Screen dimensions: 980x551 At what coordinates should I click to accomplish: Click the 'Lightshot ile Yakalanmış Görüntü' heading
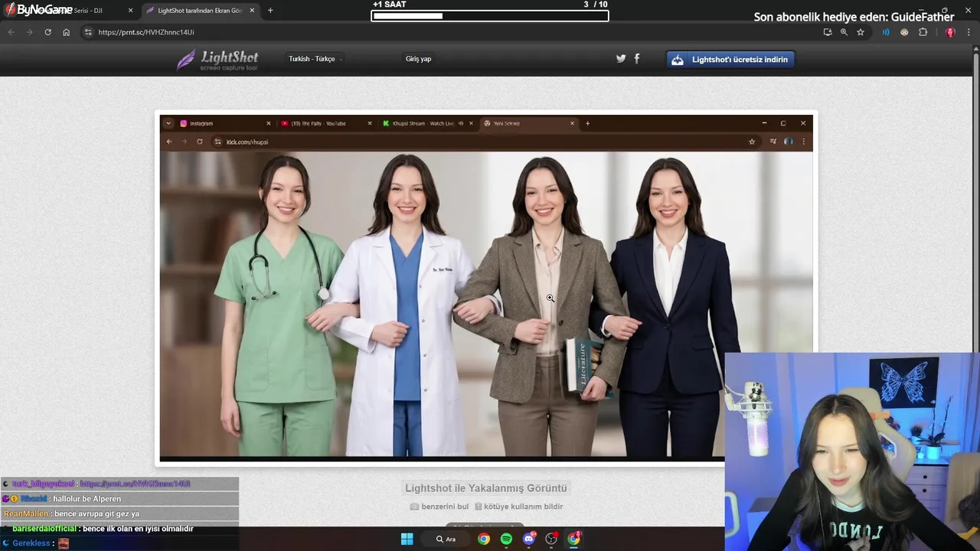pyautogui.click(x=486, y=488)
